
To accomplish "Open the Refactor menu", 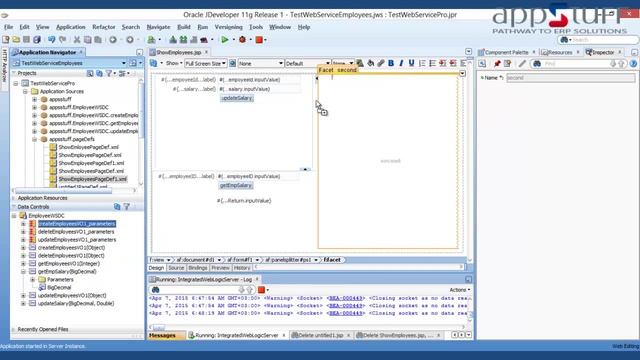I will pos(104,27).
